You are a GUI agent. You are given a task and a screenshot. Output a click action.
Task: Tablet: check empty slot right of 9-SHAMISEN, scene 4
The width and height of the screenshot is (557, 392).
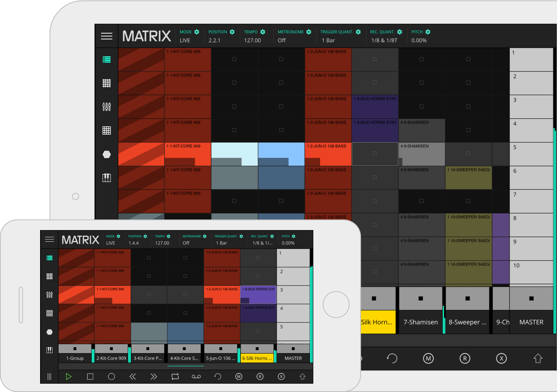(468, 130)
